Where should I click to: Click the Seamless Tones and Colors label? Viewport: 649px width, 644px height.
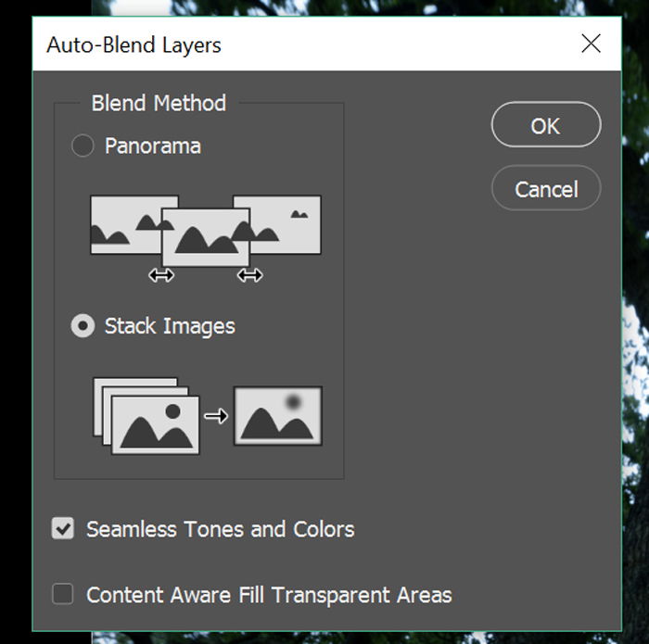(x=221, y=529)
